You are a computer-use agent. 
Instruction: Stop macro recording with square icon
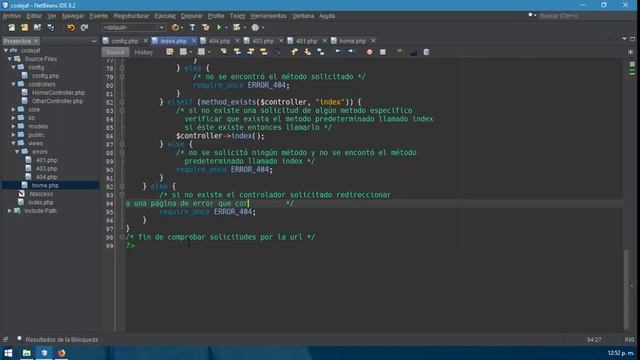click(382, 52)
